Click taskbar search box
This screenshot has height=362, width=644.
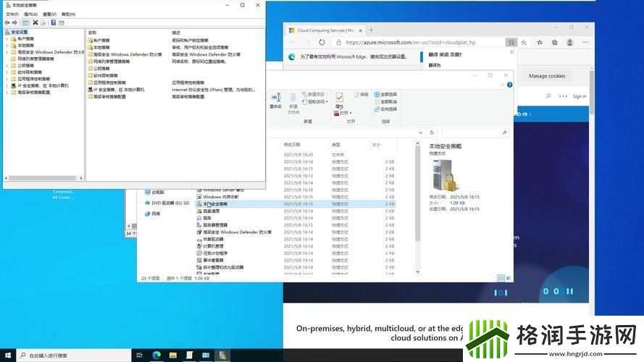pyautogui.click(x=74, y=355)
